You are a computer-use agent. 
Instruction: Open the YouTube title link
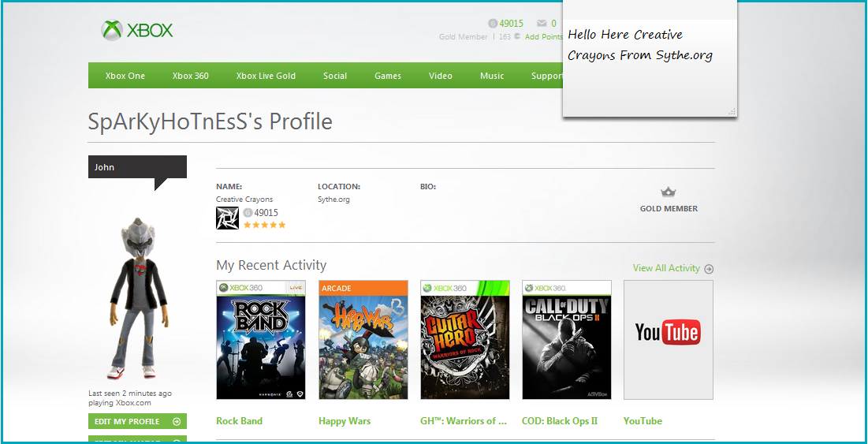click(643, 421)
